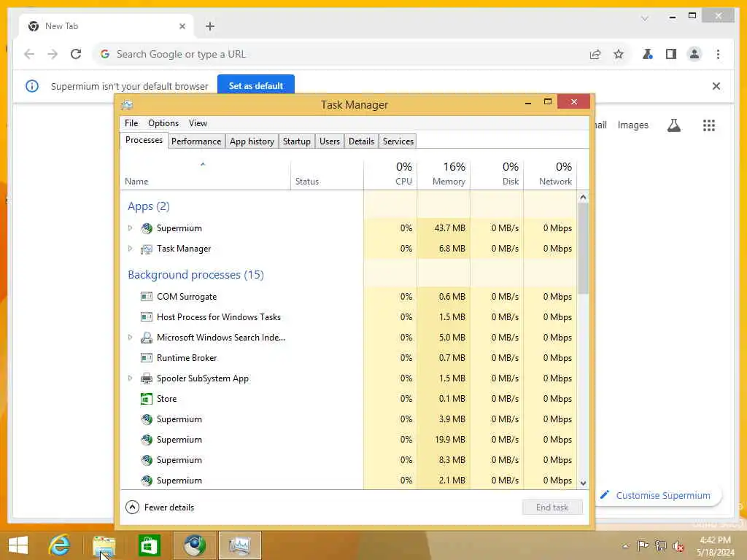Switch to the Startup tab

[x=296, y=141]
